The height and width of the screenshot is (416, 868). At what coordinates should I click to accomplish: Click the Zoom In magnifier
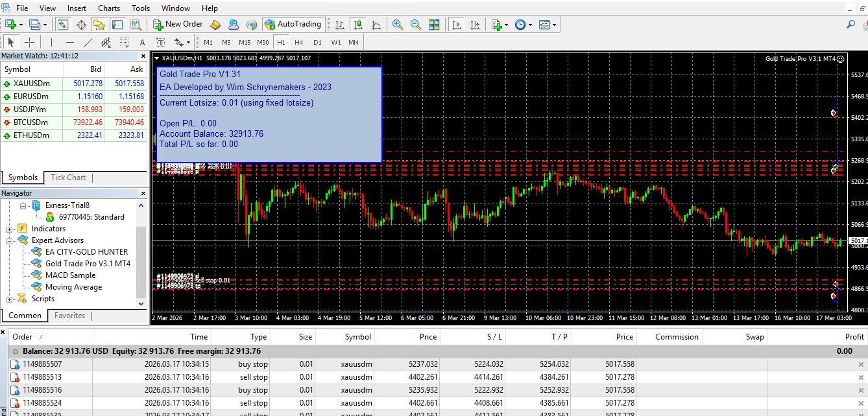398,25
